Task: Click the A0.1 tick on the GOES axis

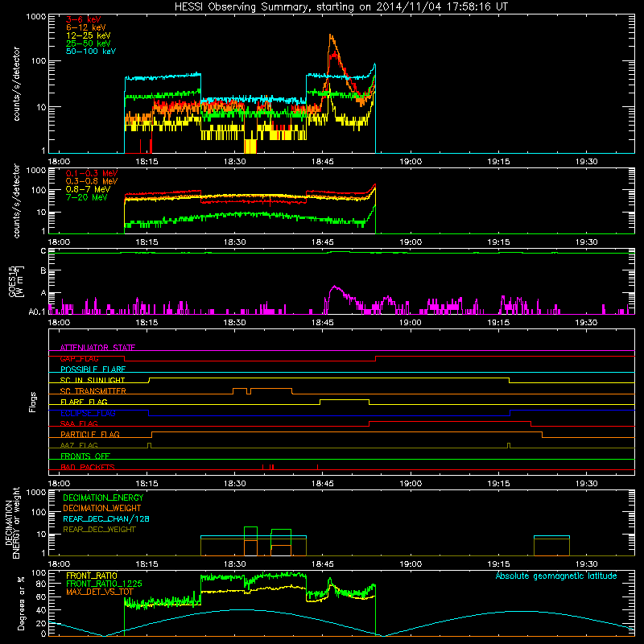Action: [38, 312]
